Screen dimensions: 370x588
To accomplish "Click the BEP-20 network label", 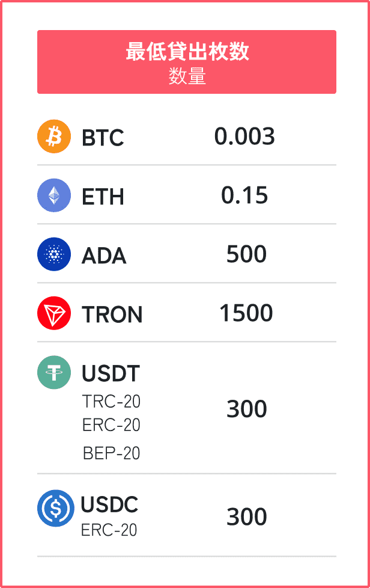I will (x=111, y=453).
